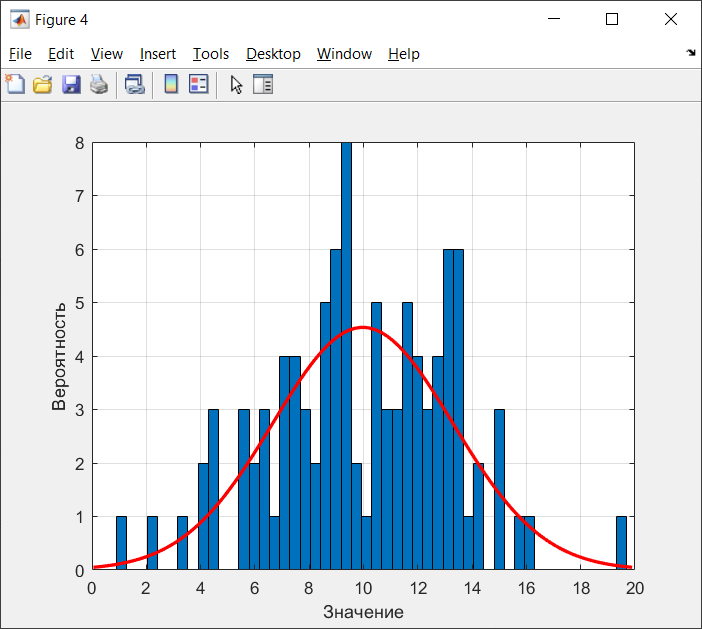Image resolution: width=702 pixels, height=629 pixels.
Task: Click the Link Plot icon
Action: [135, 84]
